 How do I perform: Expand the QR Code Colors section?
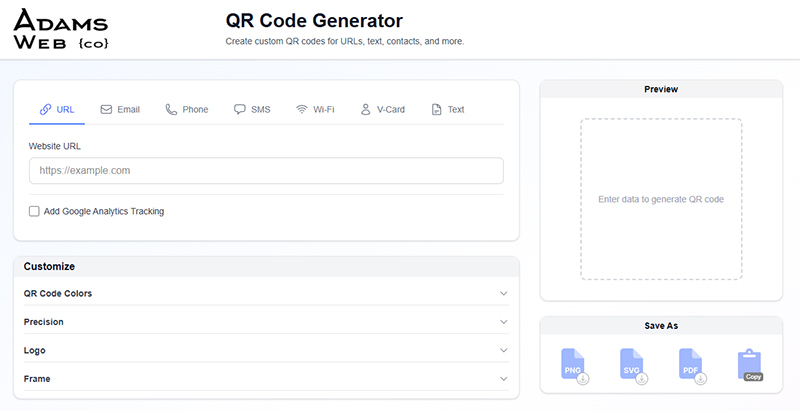tap(503, 294)
